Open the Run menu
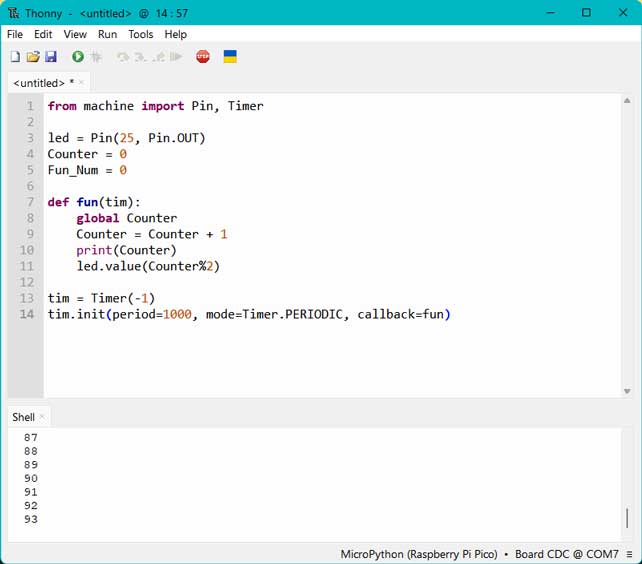The height and width of the screenshot is (564, 642). coord(108,34)
